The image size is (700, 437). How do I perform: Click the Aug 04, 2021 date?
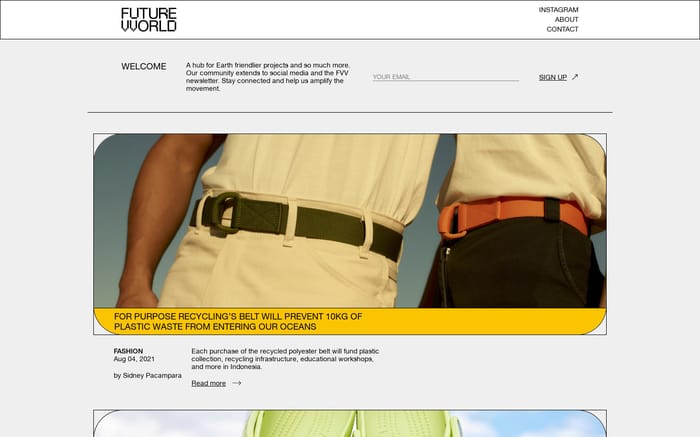click(x=134, y=359)
